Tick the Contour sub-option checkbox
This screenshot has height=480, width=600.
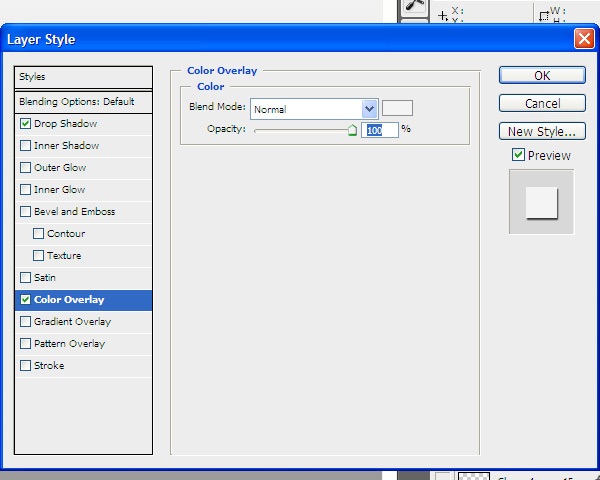[x=38, y=234]
